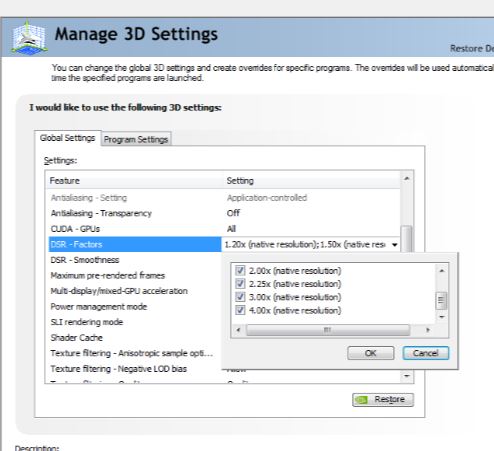Viewport: 494px width, 451px height.
Task: Uncheck the 2.00x native resolution checkbox
Action: pyautogui.click(x=240, y=270)
